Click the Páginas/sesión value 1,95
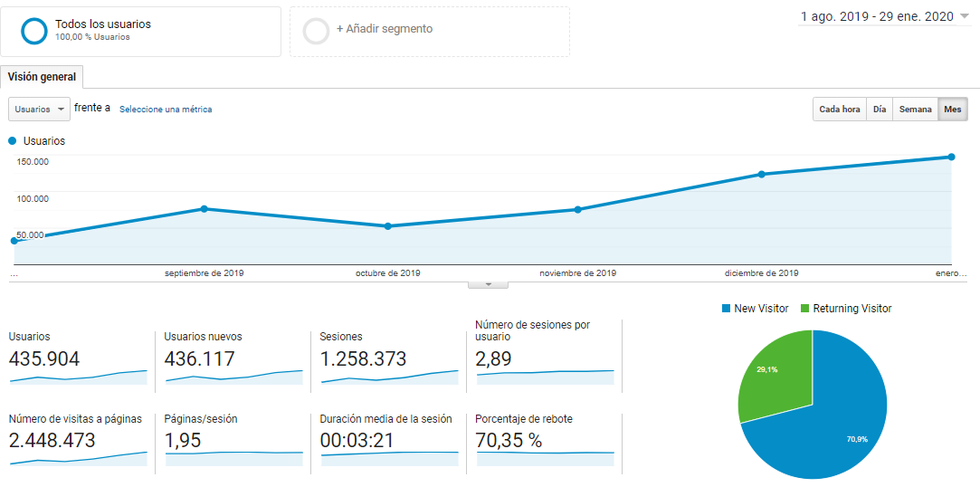Viewport: 980px width, 487px height. 183,441
